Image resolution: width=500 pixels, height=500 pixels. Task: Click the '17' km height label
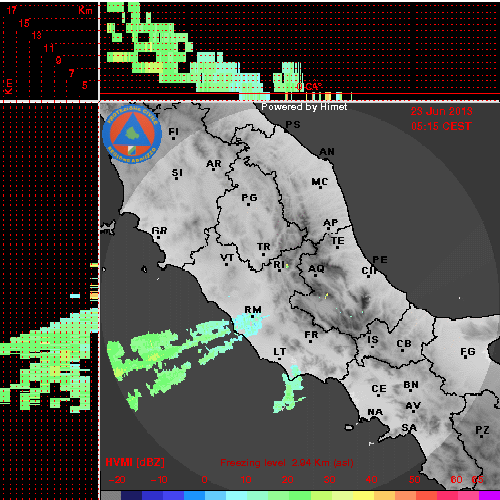point(12,10)
